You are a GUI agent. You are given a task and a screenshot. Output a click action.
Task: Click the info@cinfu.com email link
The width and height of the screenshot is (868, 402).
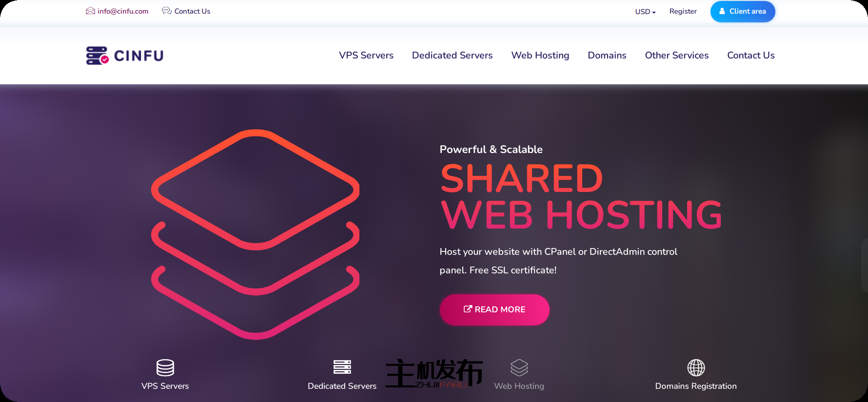123,11
